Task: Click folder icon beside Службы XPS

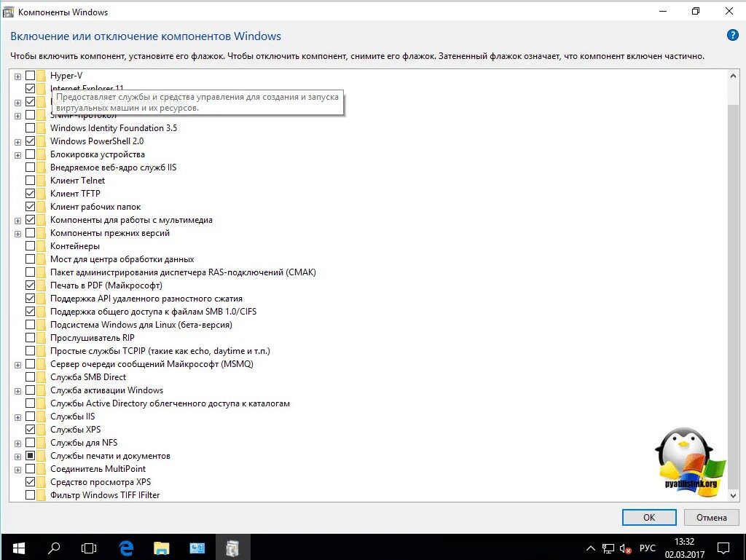Action: coord(41,429)
